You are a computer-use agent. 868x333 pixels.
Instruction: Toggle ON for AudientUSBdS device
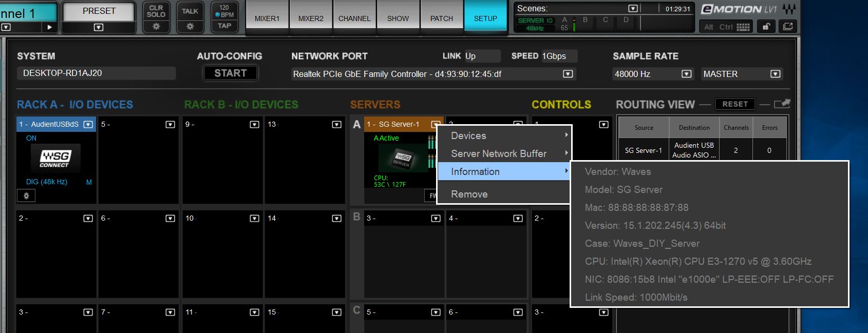31,138
